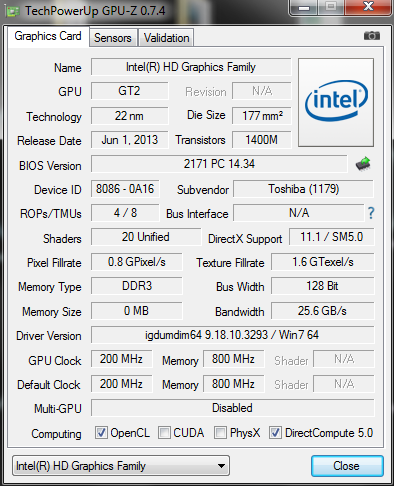Click the Device ID field
The height and width of the screenshot is (486, 394).
point(125,189)
